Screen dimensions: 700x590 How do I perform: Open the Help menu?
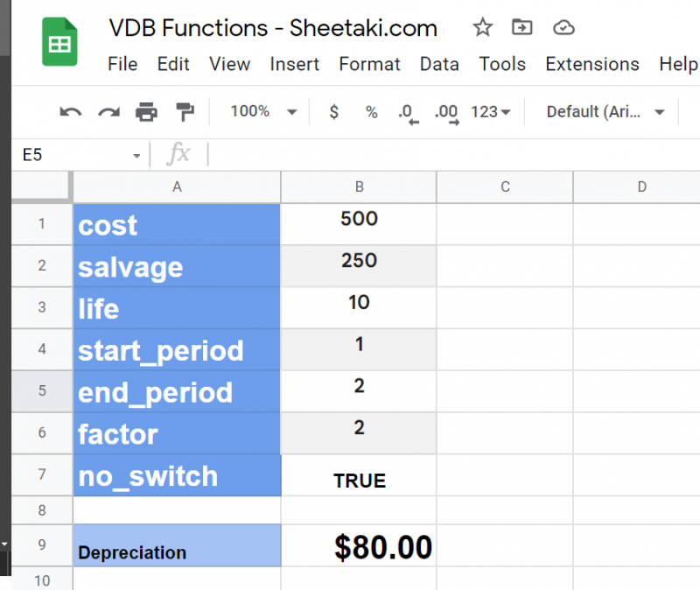679,64
